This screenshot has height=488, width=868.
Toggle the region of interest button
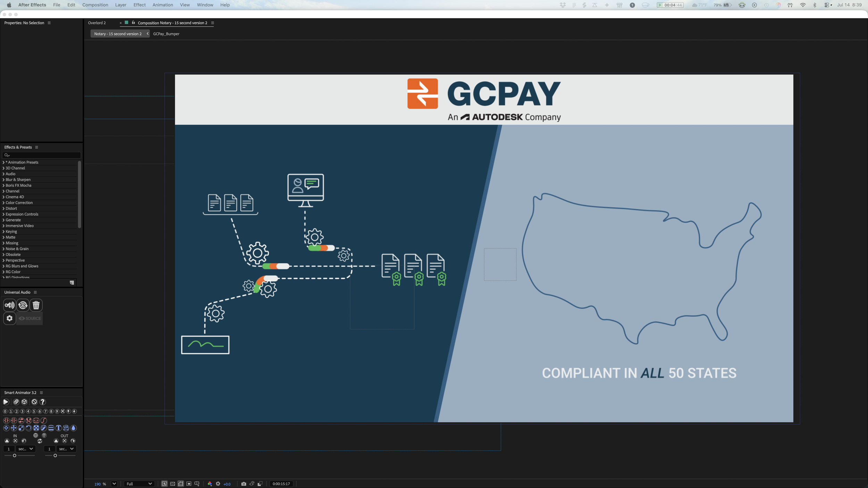(189, 484)
